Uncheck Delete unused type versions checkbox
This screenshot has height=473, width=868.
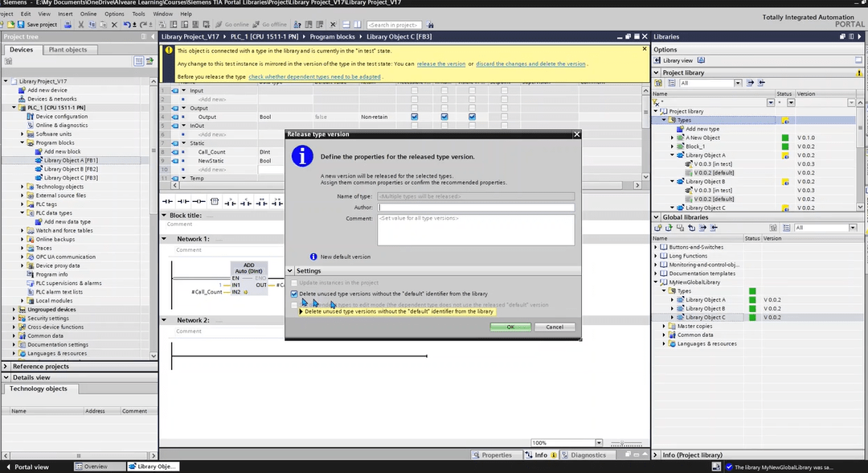click(x=294, y=294)
